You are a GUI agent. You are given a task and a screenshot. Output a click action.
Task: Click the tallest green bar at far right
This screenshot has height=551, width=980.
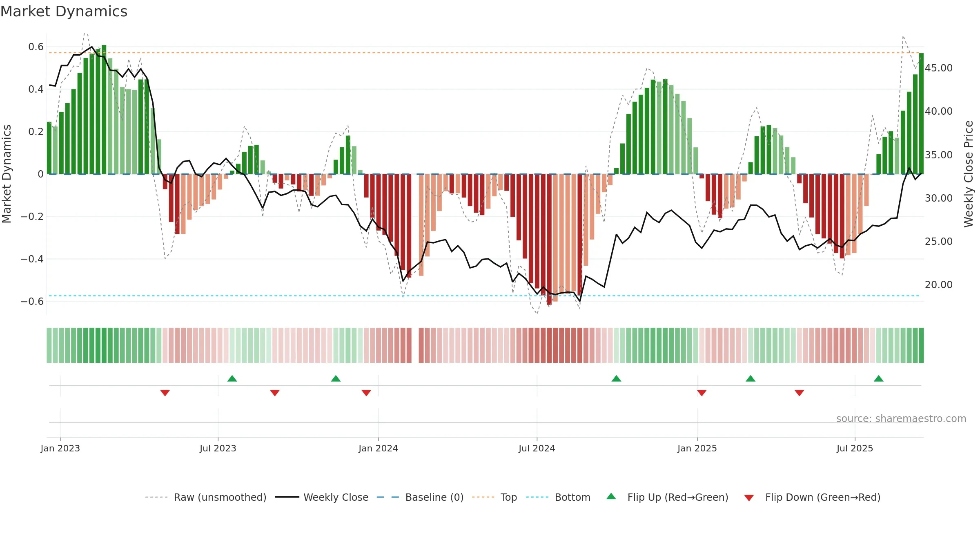pos(921,113)
